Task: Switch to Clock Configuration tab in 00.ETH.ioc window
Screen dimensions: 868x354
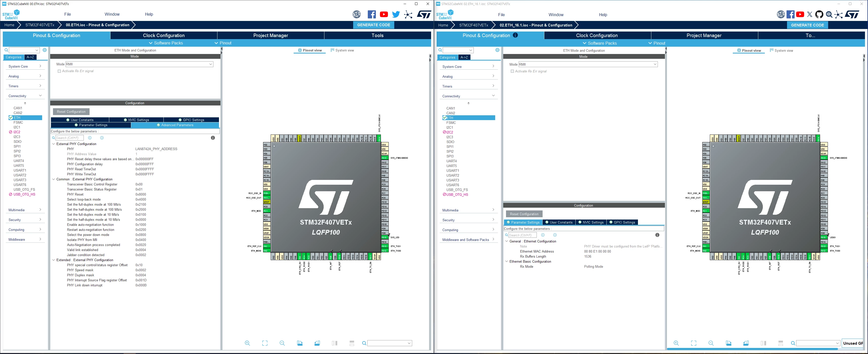Action: click(164, 35)
